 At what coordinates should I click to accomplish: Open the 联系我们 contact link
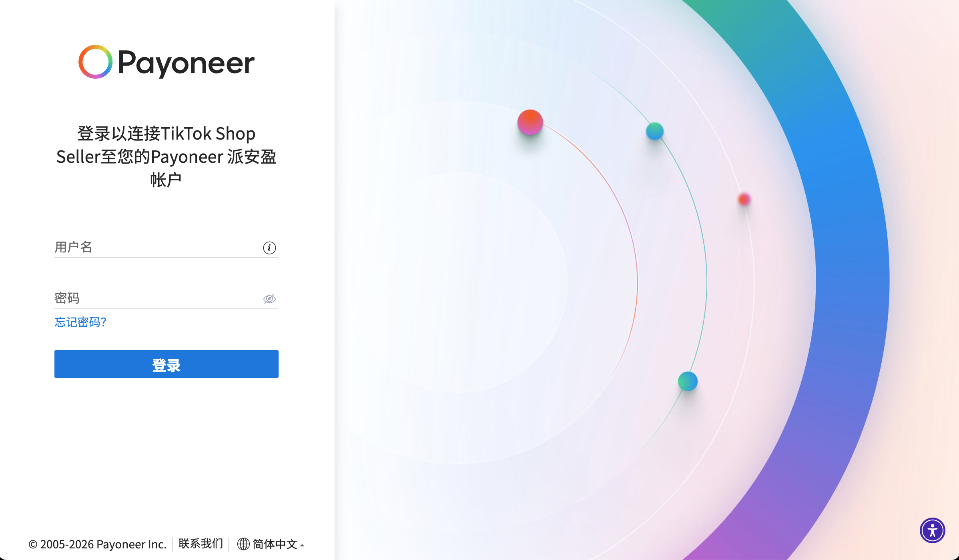pyautogui.click(x=201, y=544)
